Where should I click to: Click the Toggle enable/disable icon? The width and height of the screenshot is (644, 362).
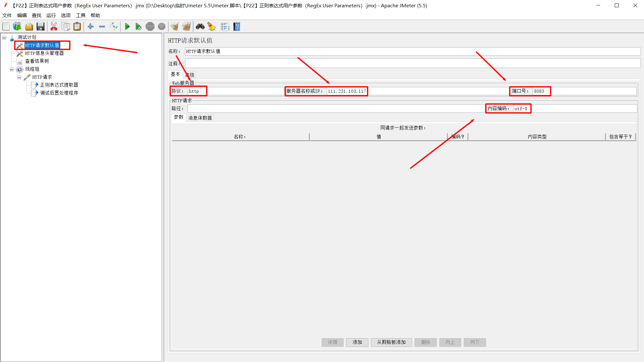click(113, 27)
